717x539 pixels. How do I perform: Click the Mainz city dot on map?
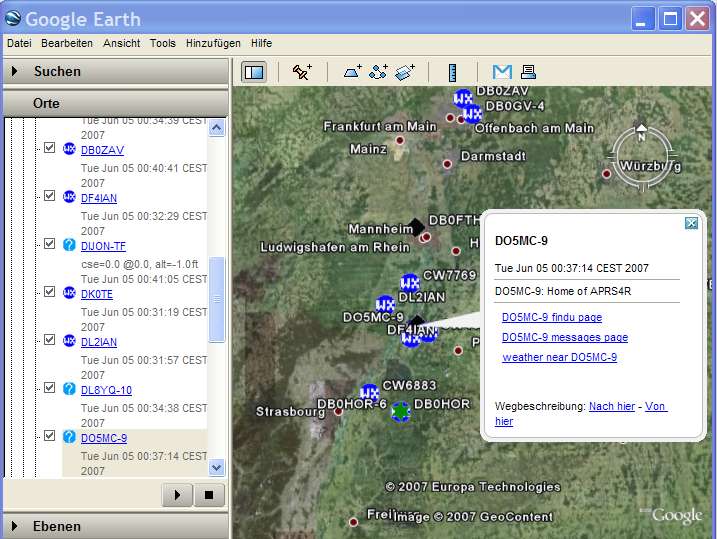tap(400, 140)
